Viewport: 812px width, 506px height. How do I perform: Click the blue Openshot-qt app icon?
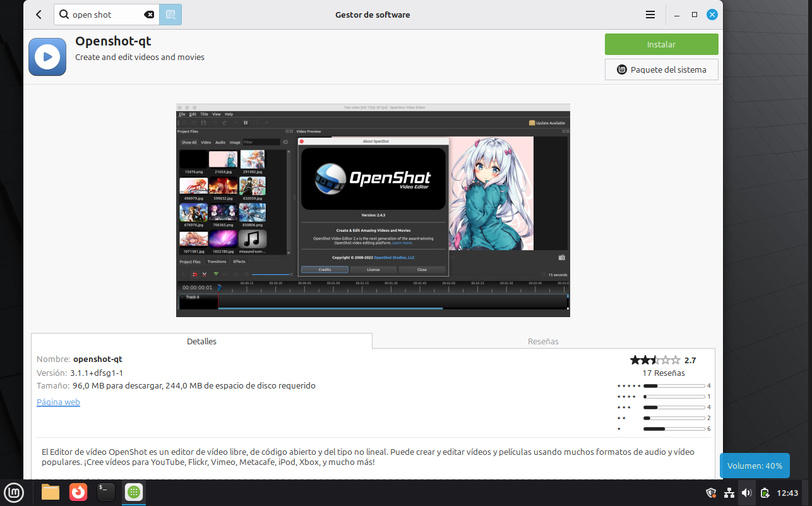coord(47,57)
